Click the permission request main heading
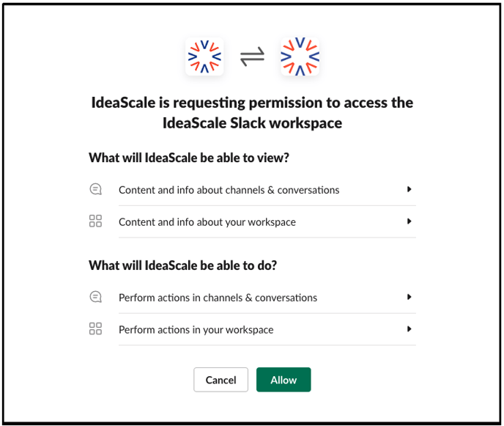The image size is (504, 426). click(252, 113)
